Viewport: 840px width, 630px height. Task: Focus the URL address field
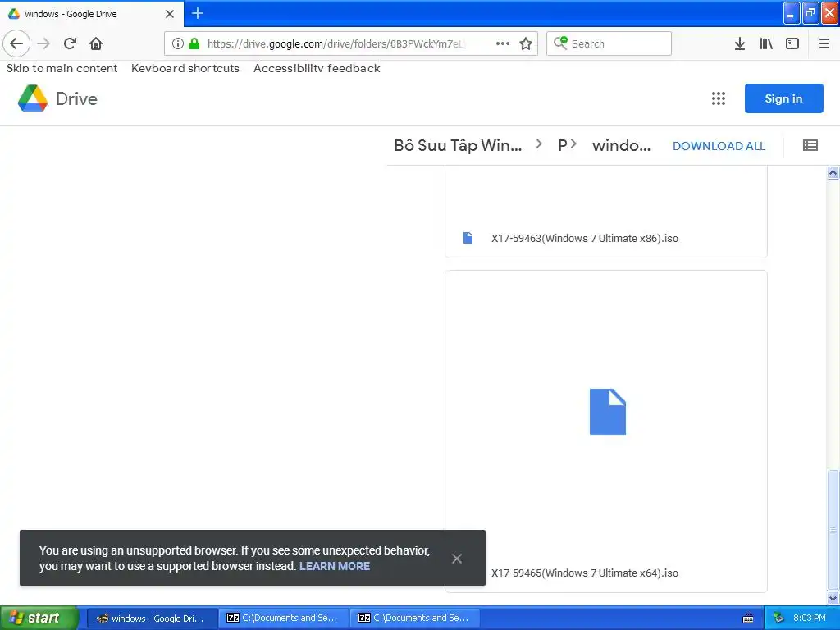pyautogui.click(x=337, y=43)
